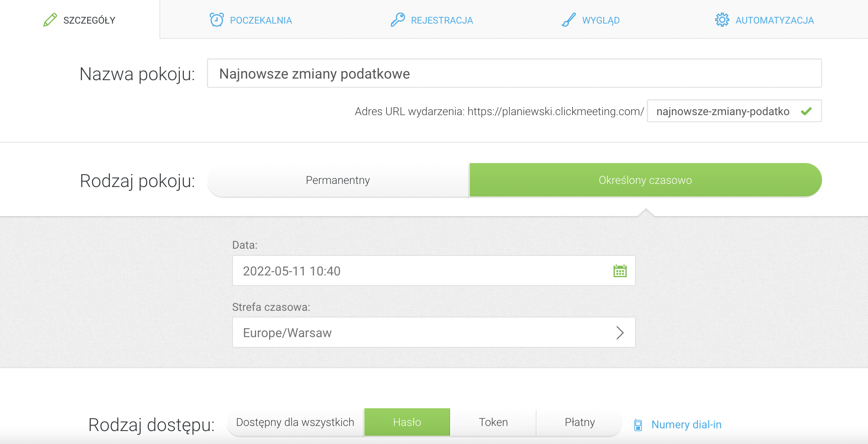Click the phone icon near dial-in numbers

pyautogui.click(x=638, y=425)
